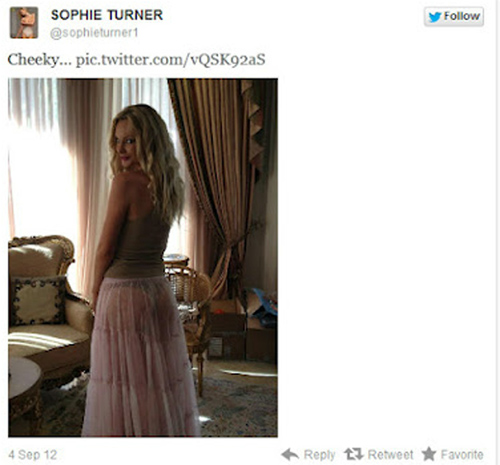The image size is (500, 465).
Task: Open the SOPHIE TURNER profile name link
Action: [x=107, y=15]
